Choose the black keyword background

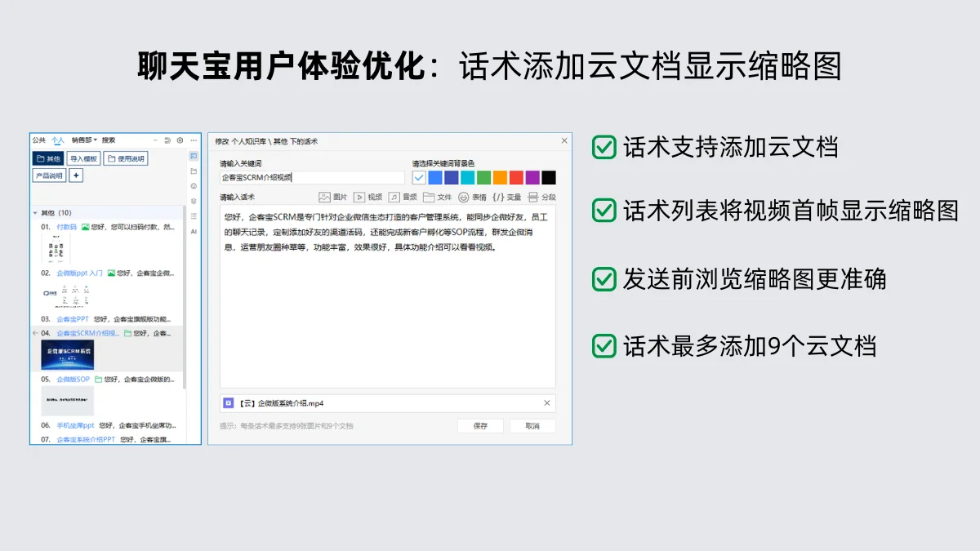[x=549, y=177]
